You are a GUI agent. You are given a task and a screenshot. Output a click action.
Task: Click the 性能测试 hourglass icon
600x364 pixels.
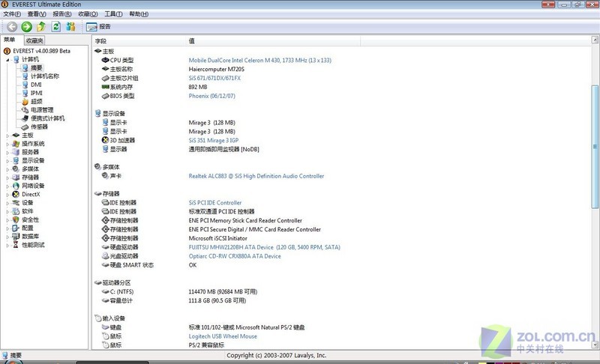16,245
